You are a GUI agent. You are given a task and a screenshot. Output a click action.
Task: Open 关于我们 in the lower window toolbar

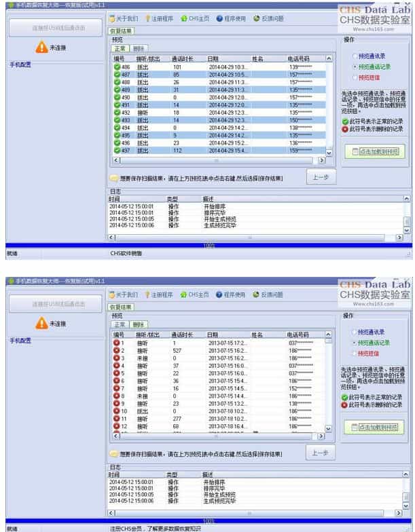point(124,294)
